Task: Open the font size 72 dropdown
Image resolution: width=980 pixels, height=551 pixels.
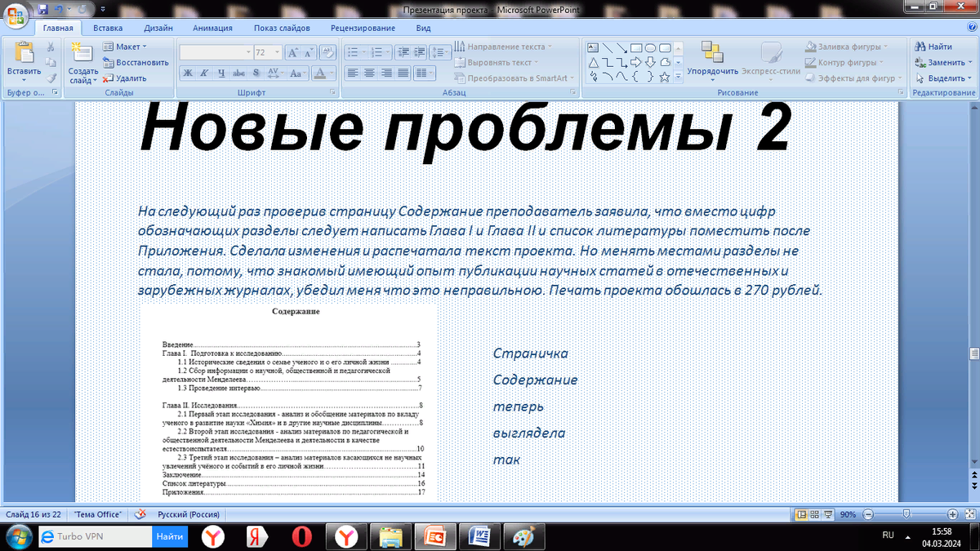Action: click(277, 52)
